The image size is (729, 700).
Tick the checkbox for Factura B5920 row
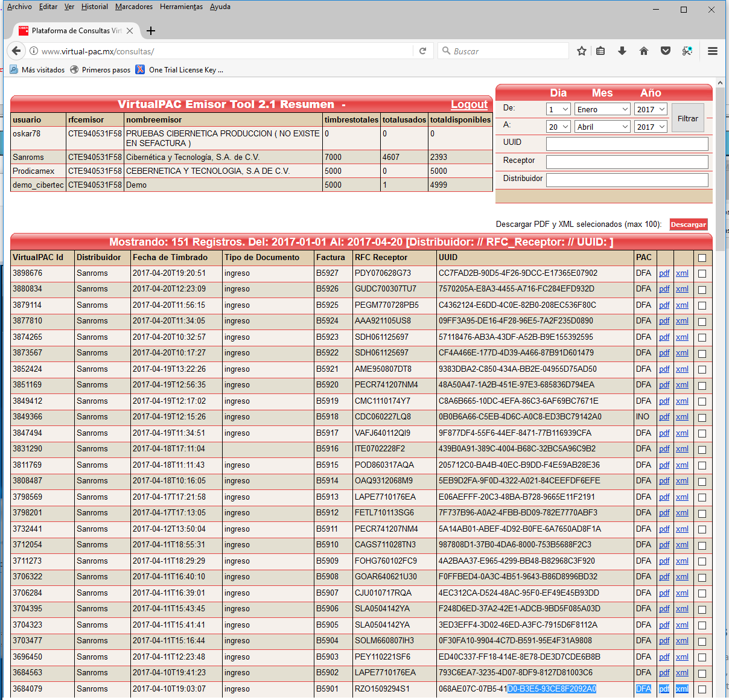coord(702,385)
